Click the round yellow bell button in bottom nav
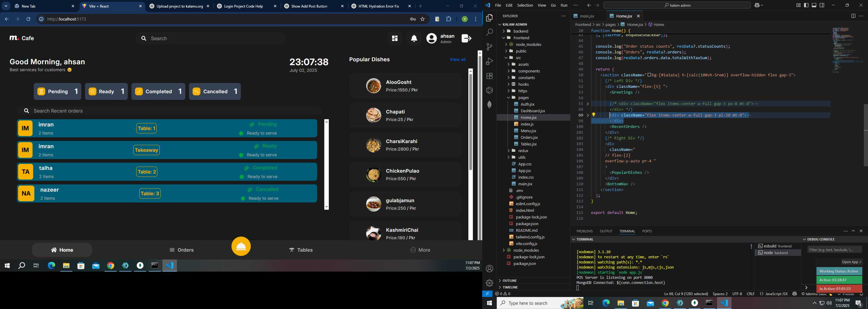This screenshot has width=868, height=309. pyautogui.click(x=241, y=246)
